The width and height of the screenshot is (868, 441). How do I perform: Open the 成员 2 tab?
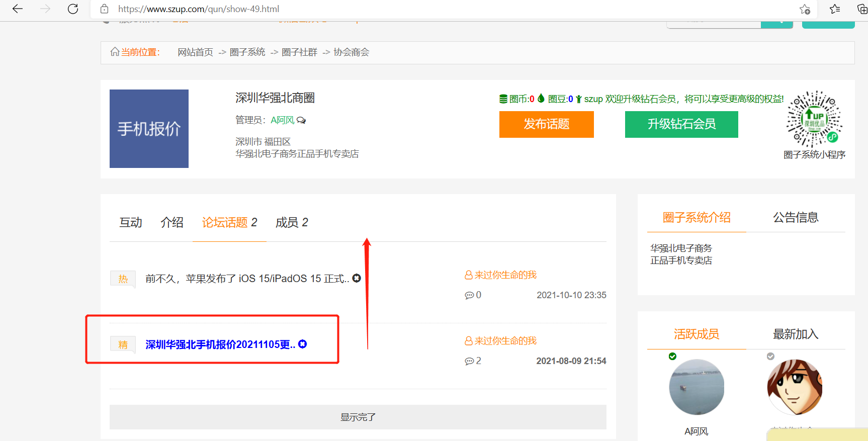292,222
